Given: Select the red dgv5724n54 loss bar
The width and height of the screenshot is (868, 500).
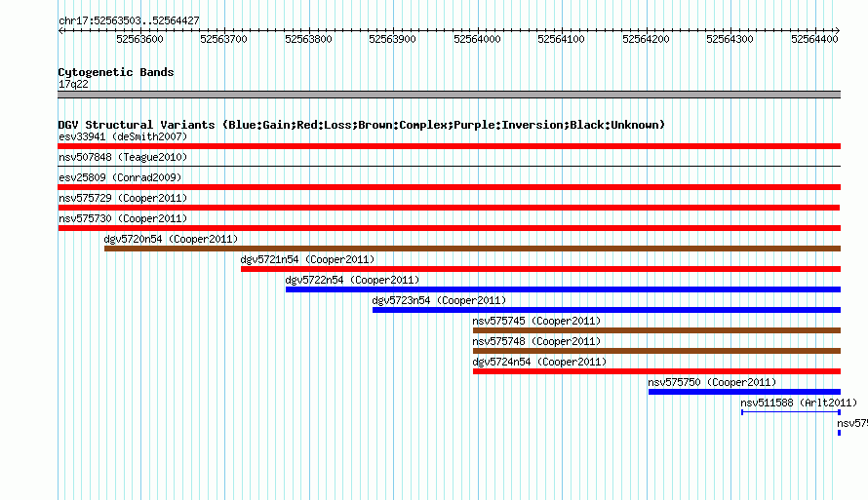Looking at the screenshot, I should tap(656, 371).
